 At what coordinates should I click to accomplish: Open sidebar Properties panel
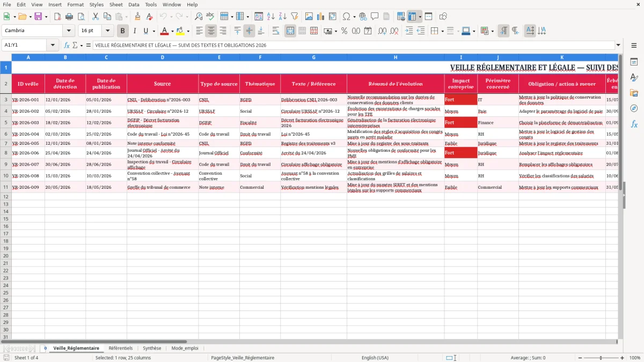click(634, 62)
